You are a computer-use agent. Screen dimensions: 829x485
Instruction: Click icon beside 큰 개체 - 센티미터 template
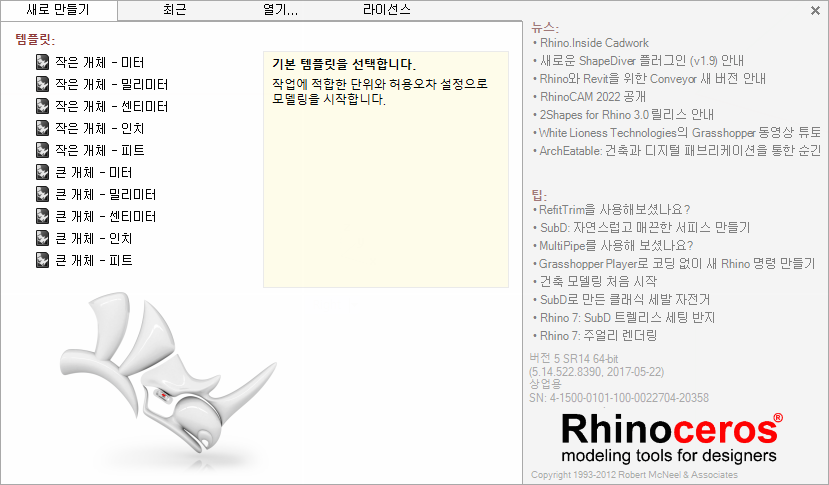click(x=42, y=216)
